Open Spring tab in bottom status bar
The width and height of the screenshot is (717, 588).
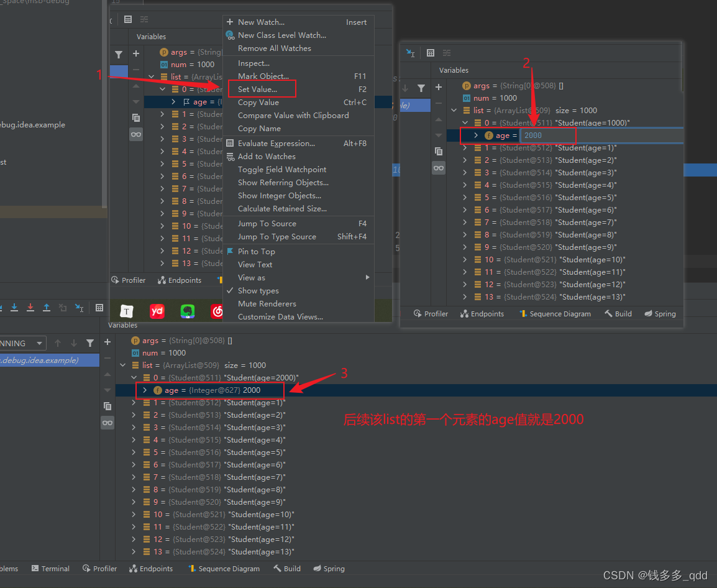coord(329,569)
